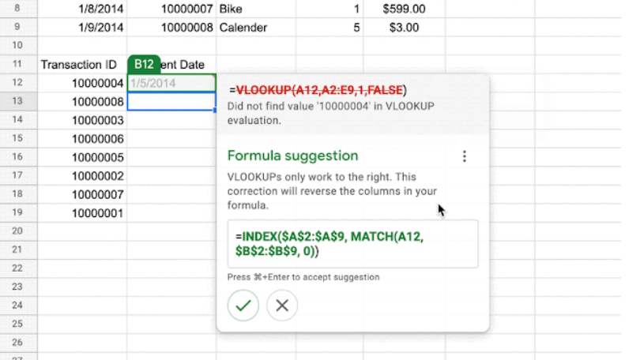This screenshot has width=644, height=360.
Task: Select cell B12 with the VLOOKUP formula
Action: point(171,83)
